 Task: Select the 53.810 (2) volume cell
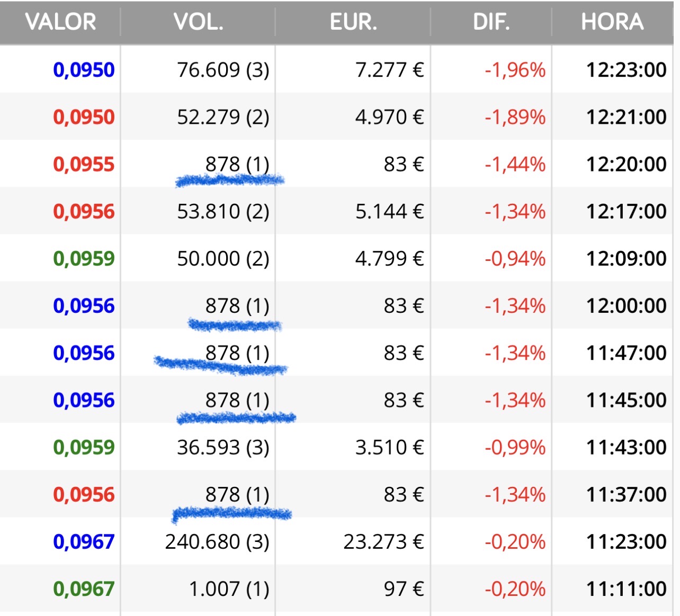[223, 212]
